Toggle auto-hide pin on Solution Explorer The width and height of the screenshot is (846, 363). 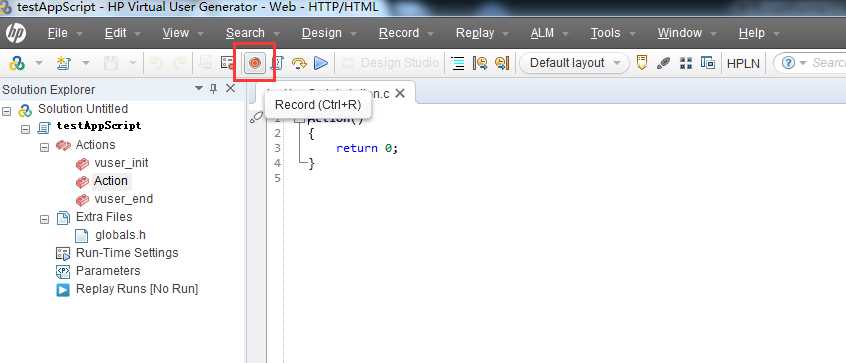coord(214,88)
